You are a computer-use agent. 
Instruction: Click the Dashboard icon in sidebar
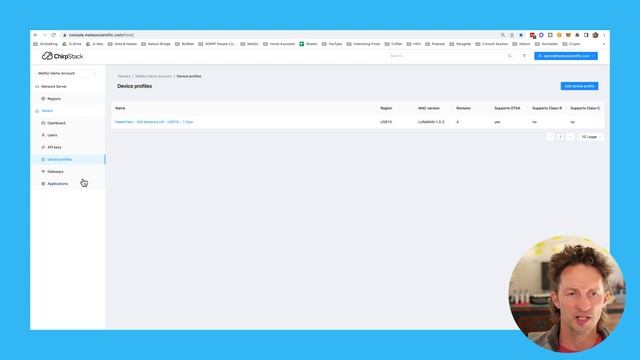(x=43, y=123)
